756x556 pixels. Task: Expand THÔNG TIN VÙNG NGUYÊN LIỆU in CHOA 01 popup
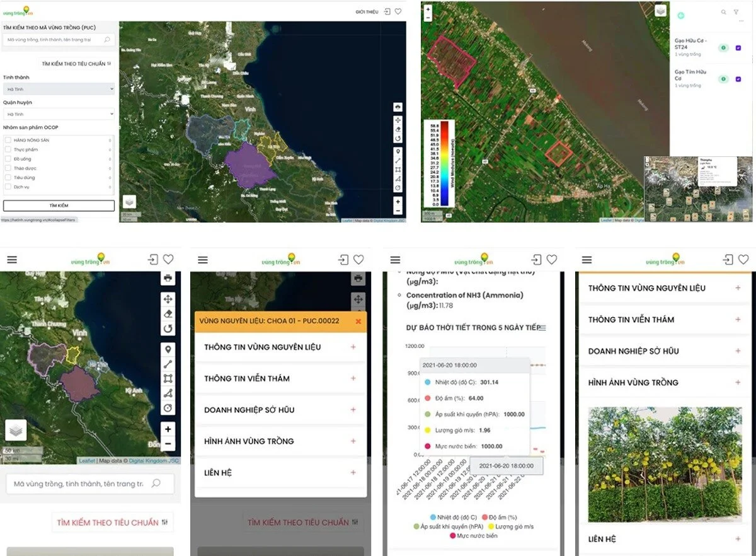pos(280,347)
